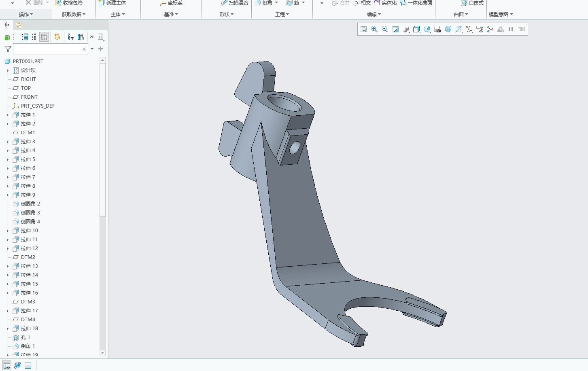588x371 pixels.
Task: Open the 工程 group dropdown
Action: 282,14
